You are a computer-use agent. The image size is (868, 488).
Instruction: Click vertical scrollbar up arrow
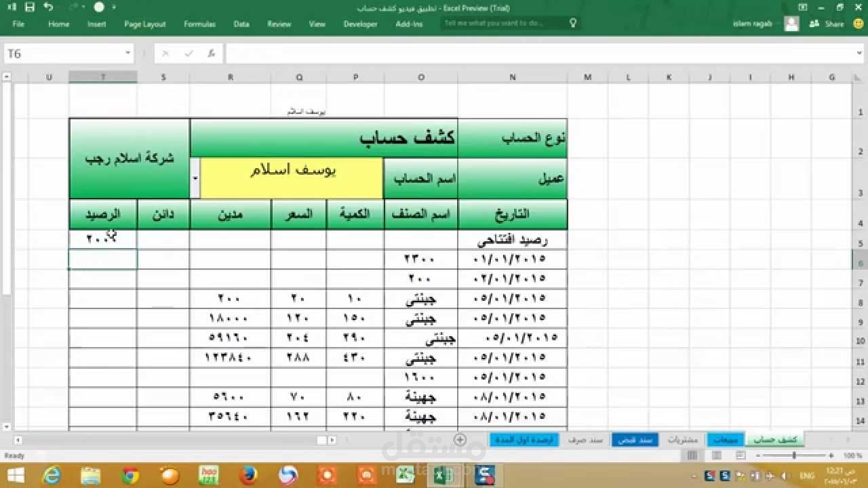pos(7,77)
